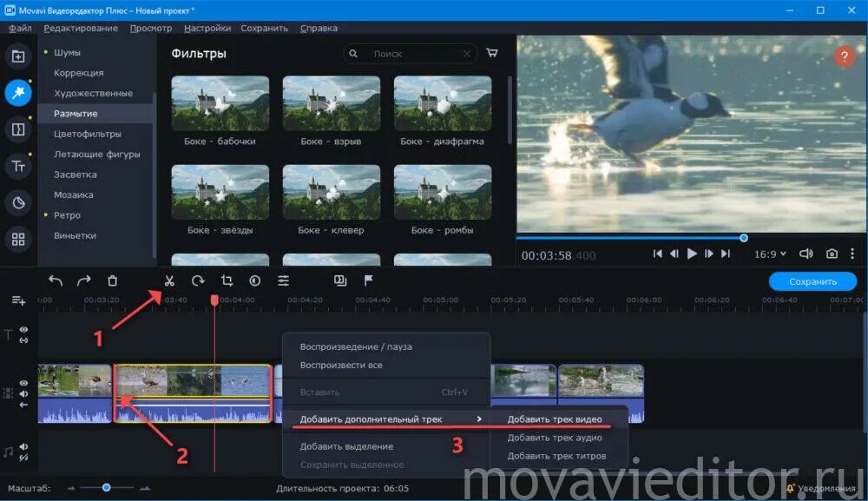This screenshot has width=868, height=501.
Task: Open the Файл menu
Action: (x=20, y=28)
